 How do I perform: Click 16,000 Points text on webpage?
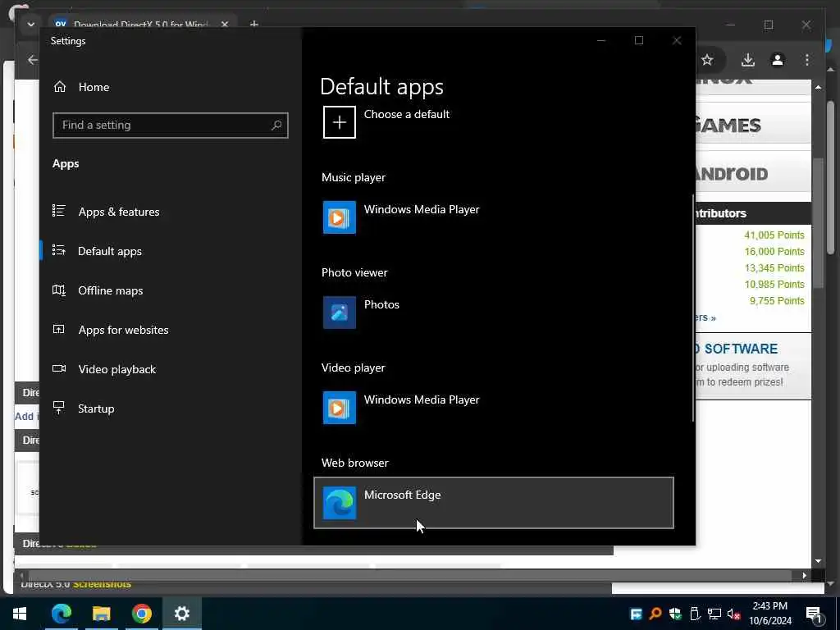774,251
